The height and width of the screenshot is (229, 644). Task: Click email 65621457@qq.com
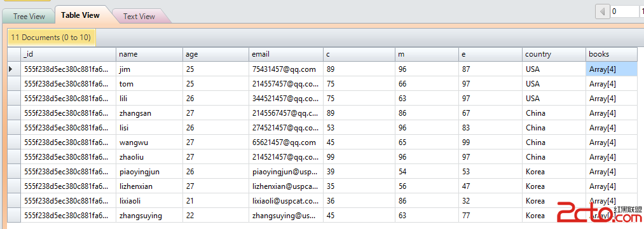click(x=286, y=142)
